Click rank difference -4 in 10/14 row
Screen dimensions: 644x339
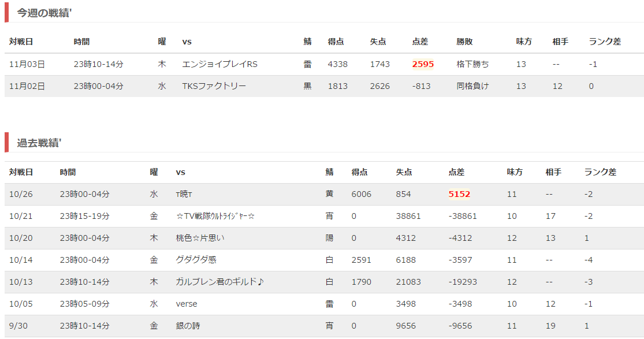[589, 260]
